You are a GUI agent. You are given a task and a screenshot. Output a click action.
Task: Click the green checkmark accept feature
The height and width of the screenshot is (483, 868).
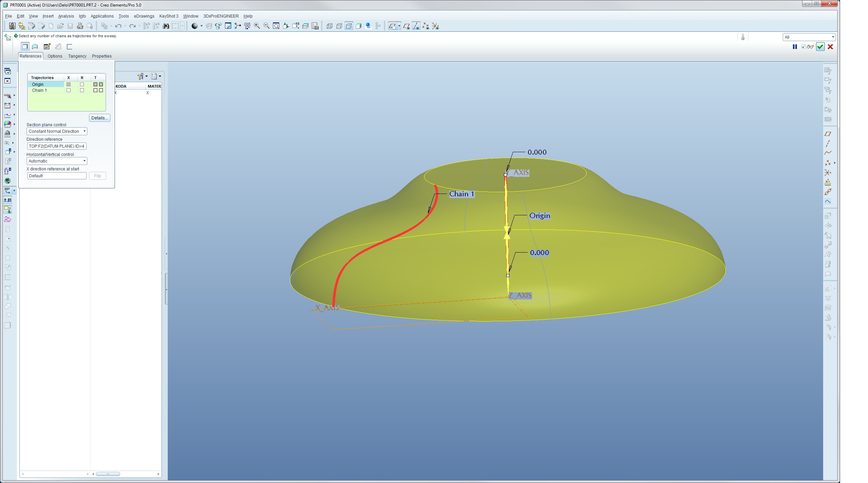(820, 47)
